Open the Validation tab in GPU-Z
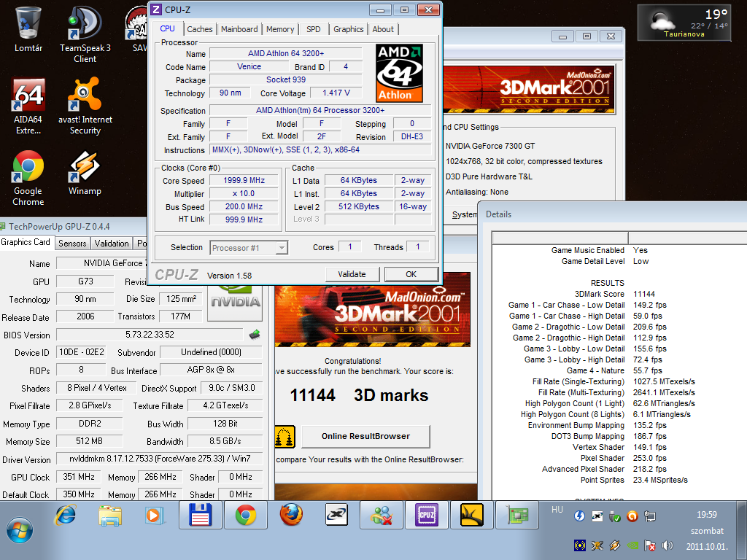Viewport: 747px width, 560px height. click(112, 244)
